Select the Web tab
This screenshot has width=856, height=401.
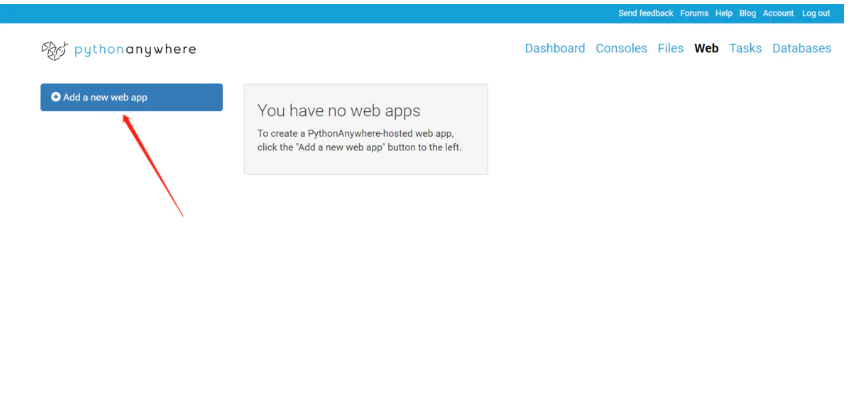coord(706,49)
